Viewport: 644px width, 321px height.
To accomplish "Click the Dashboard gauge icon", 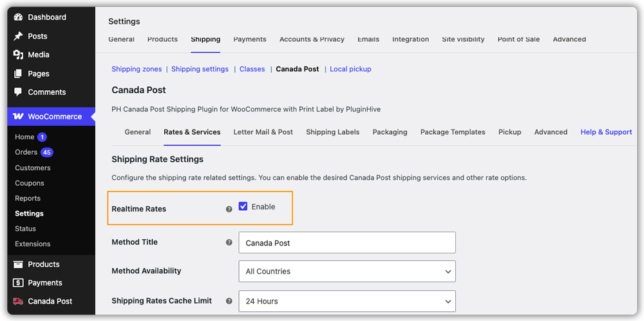I will coord(18,17).
